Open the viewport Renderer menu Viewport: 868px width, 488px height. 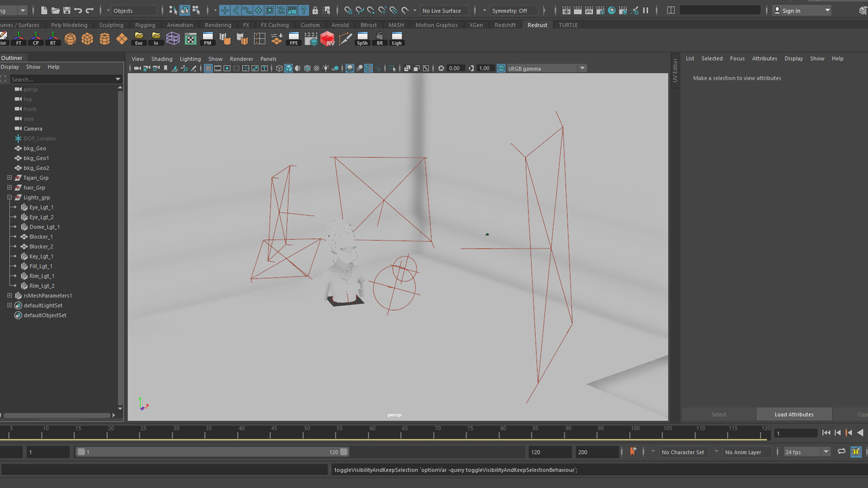(x=241, y=59)
